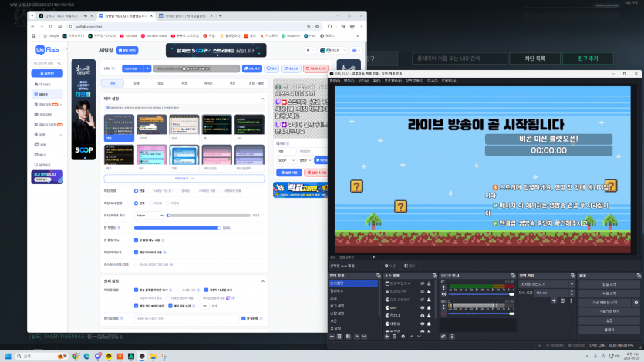Uncheck 채팅 자동 숨김 checkbox

pyautogui.click(x=170, y=306)
